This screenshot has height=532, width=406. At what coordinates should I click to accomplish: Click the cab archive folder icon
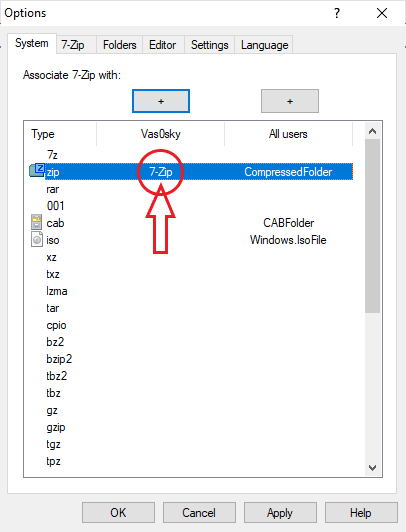click(36, 223)
